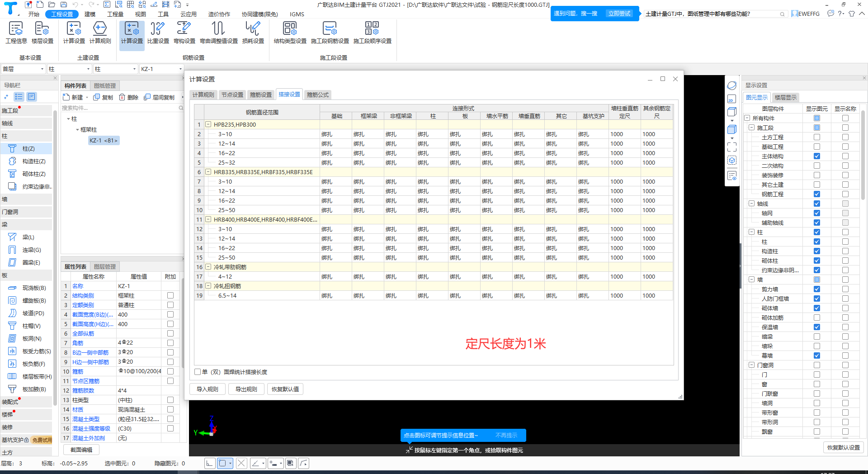Open 比重设置 ribbon icon

click(158, 33)
